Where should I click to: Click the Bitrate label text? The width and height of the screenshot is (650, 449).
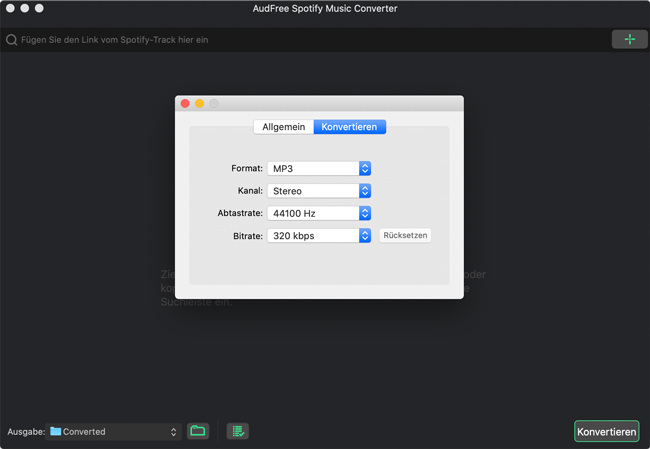(x=248, y=236)
